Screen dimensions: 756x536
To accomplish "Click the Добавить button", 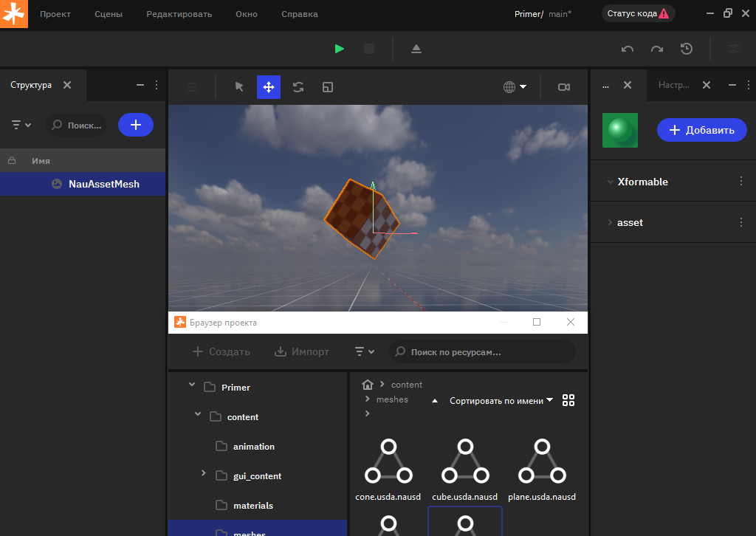I will click(702, 130).
